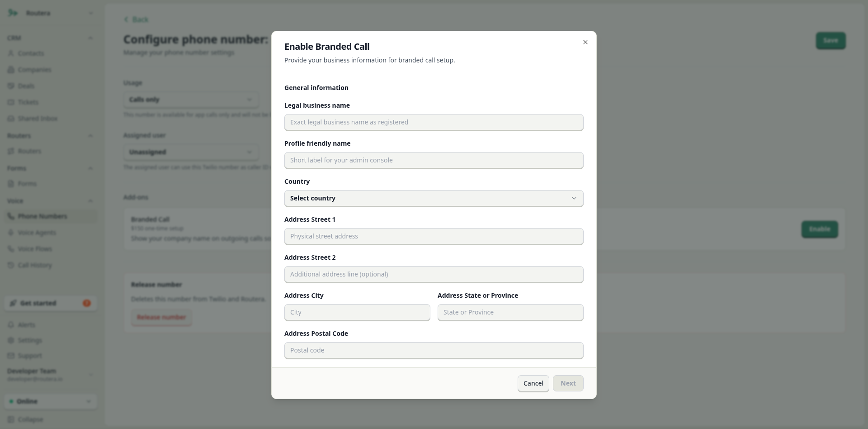Screen dimensions: 868x429
Task: Open the Unassigned user dropdown
Action: [x=191, y=152]
